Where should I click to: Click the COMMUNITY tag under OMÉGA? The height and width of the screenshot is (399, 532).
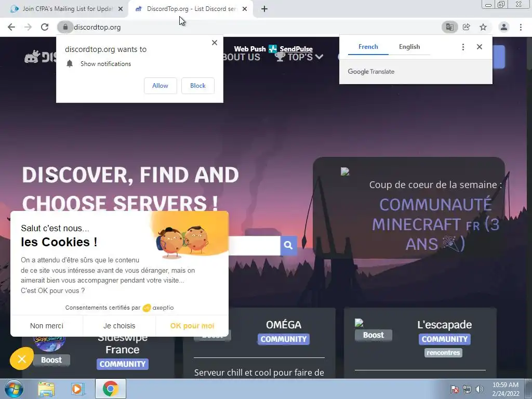click(x=284, y=339)
